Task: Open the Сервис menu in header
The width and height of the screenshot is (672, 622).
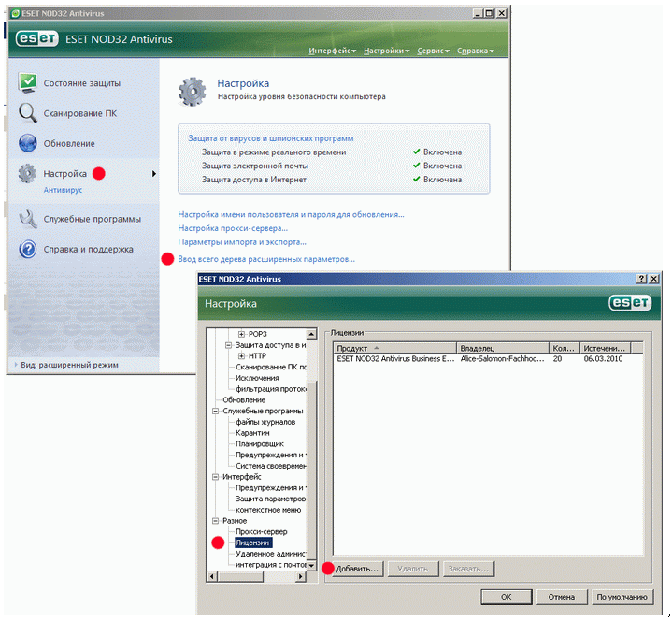Action: coord(433,51)
